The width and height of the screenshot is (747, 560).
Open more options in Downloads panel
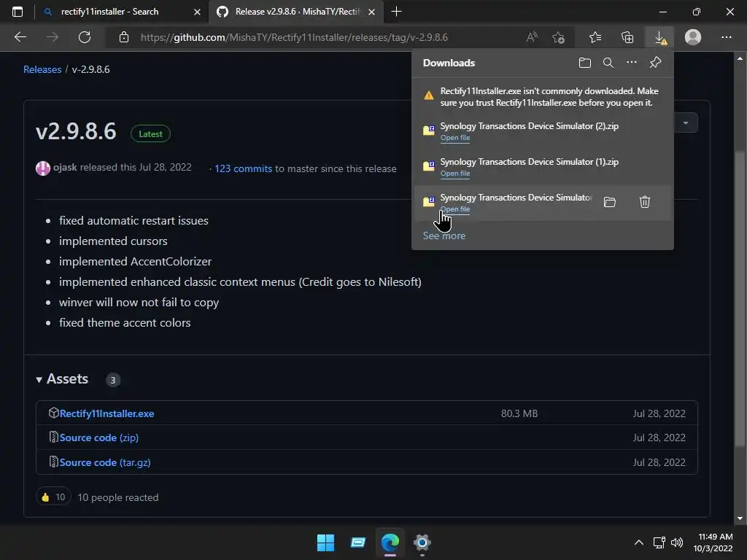631,63
